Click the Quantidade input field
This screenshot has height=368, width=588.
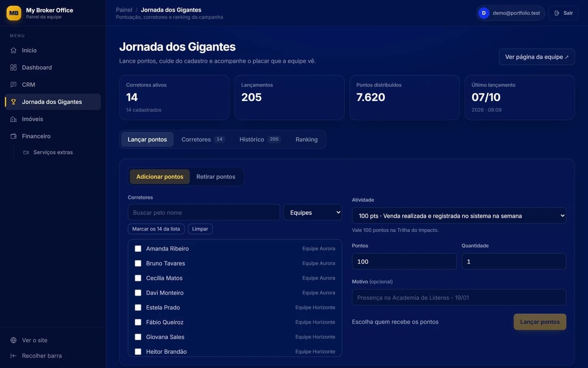pyautogui.click(x=514, y=262)
